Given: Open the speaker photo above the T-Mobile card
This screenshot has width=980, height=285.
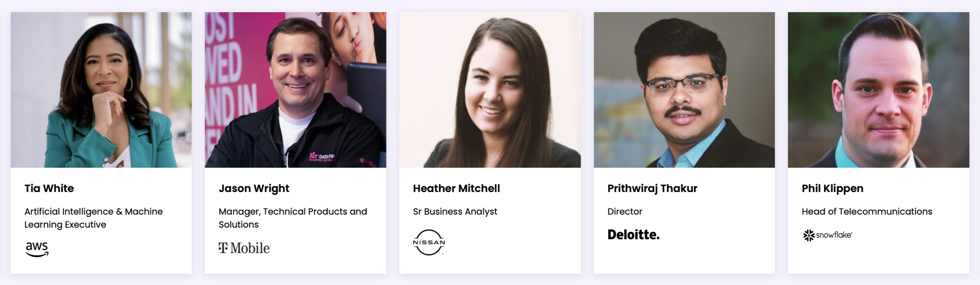Looking at the screenshot, I should click(295, 90).
